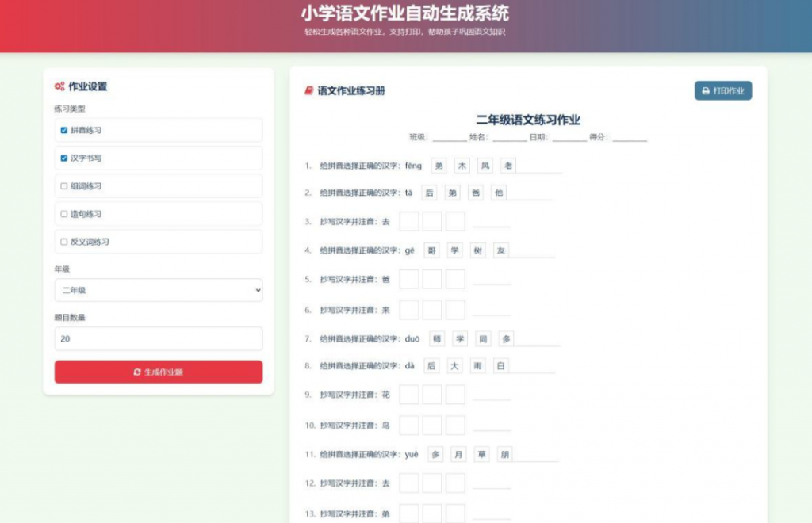
Task: Select character 大 in question 8
Action: pos(454,365)
